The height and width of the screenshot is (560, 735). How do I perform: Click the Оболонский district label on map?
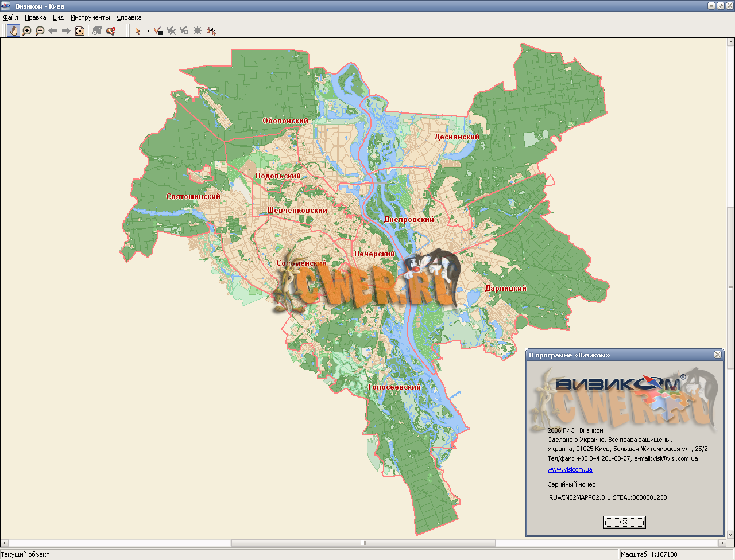pyautogui.click(x=285, y=121)
